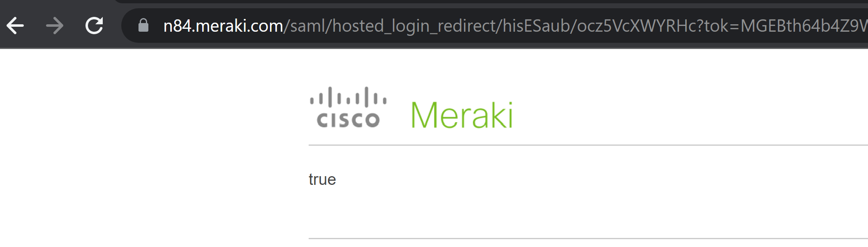Image resolution: width=868 pixels, height=247 pixels.
Task: Select the URL text in the address bar
Action: click(370, 26)
